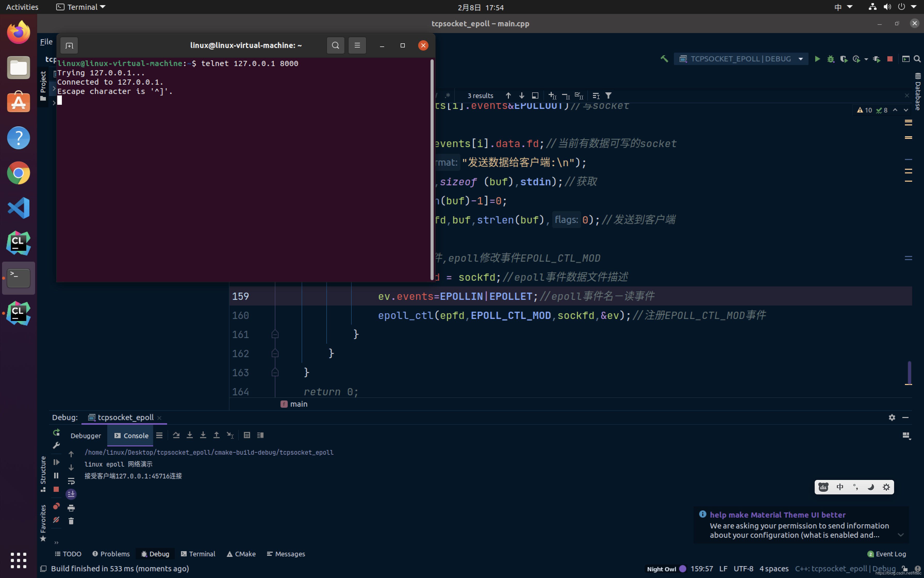Stop the program with red square in top toolbar
The width and height of the screenshot is (924, 578).
click(x=890, y=59)
